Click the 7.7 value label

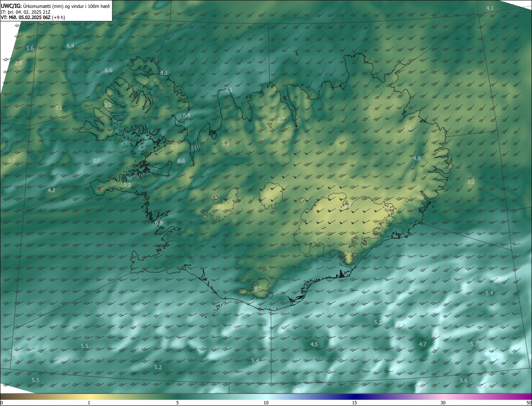tap(96, 161)
